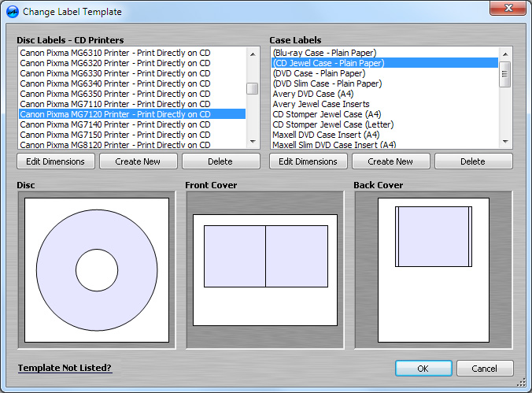Create New case label template
The image size is (532, 393).
(x=391, y=161)
